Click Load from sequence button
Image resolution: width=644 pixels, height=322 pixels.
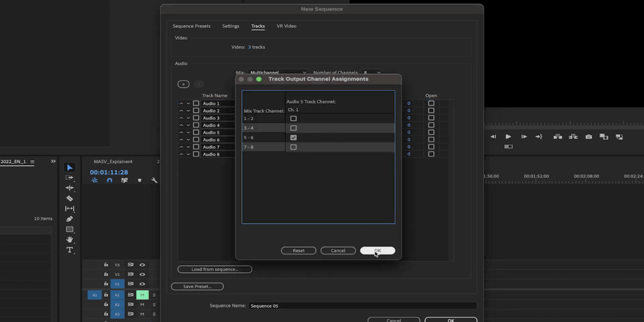coord(215,269)
